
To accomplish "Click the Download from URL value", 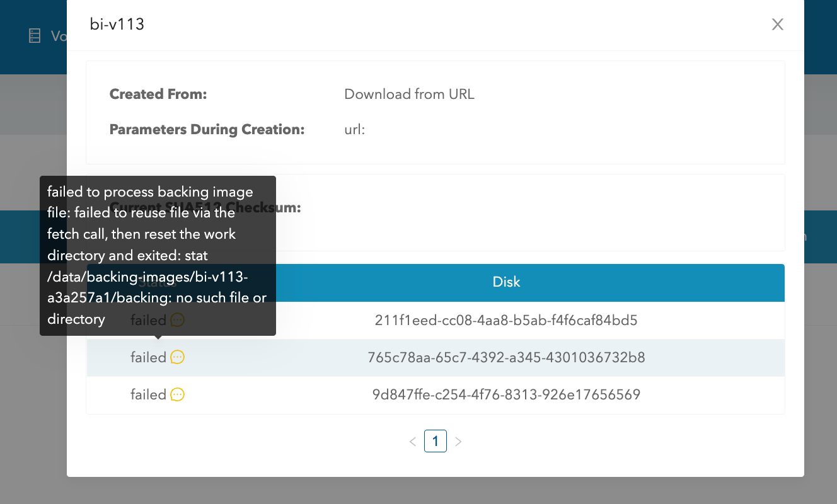I will (x=409, y=94).
